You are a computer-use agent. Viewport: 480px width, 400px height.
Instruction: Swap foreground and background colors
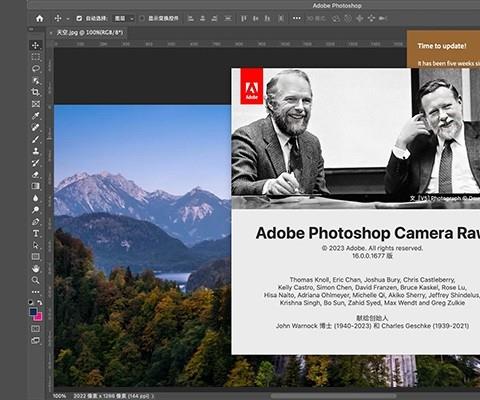point(40,302)
